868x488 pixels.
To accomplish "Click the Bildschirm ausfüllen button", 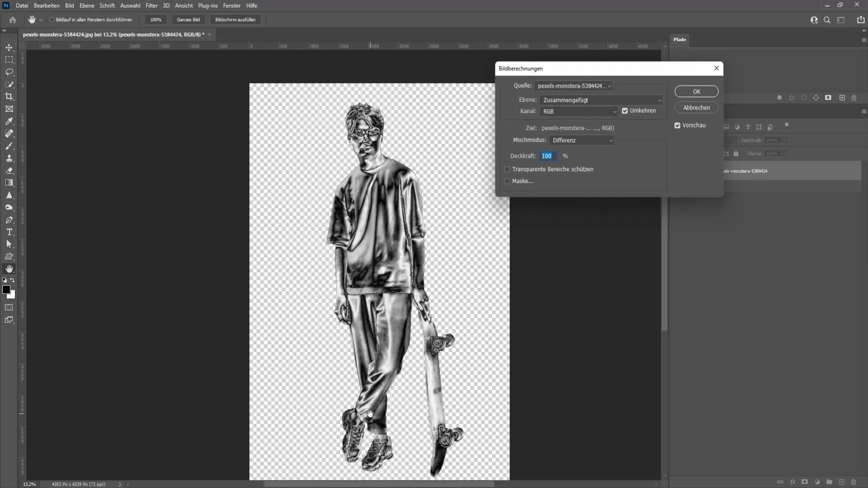I will 235,20.
